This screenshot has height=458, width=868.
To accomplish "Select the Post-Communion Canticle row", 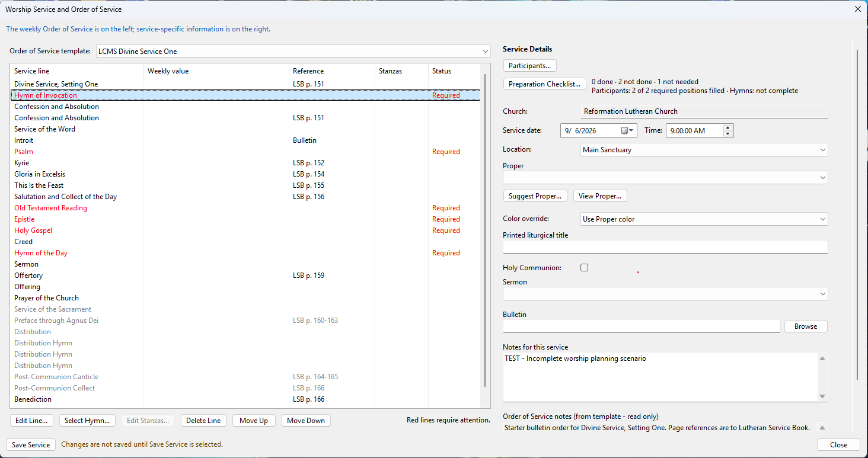I will [245, 377].
